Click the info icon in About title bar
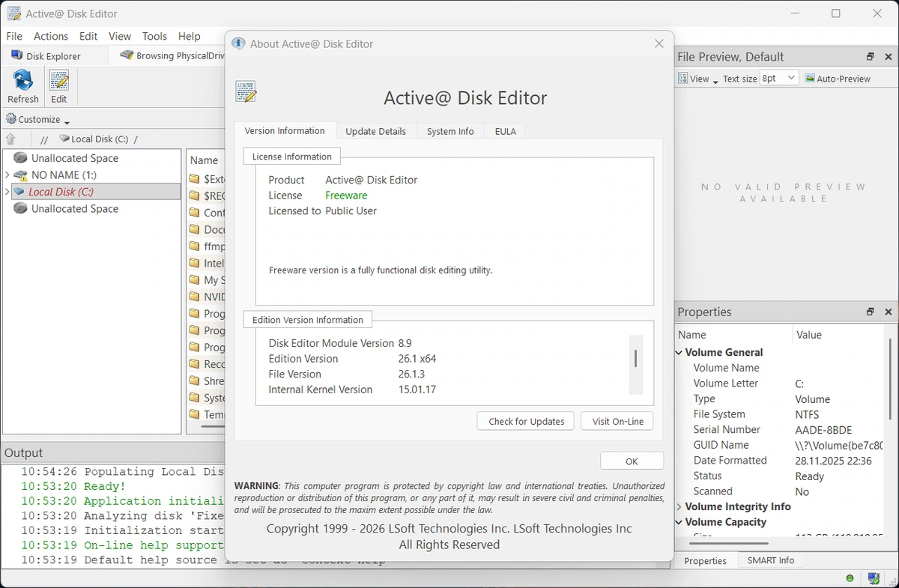The image size is (899, 588). 238,43
